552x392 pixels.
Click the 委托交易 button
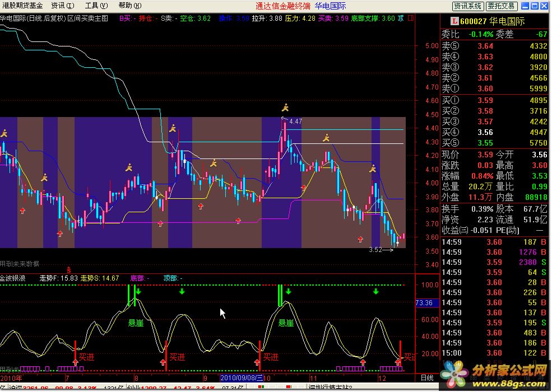[x=502, y=6]
